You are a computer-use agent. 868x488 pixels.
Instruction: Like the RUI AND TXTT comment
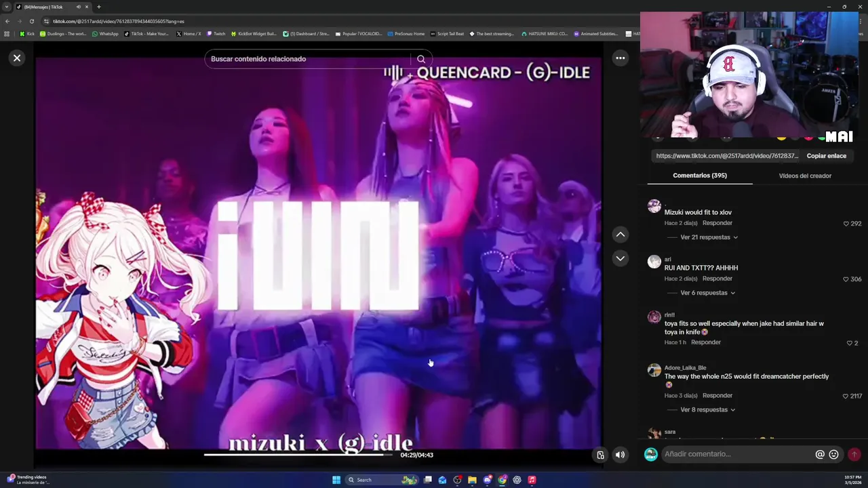coord(846,279)
